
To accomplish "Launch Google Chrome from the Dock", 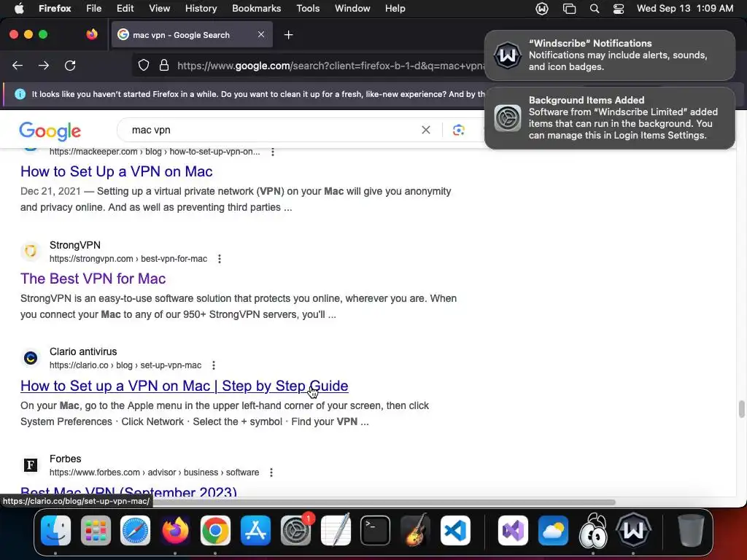I will (x=215, y=531).
